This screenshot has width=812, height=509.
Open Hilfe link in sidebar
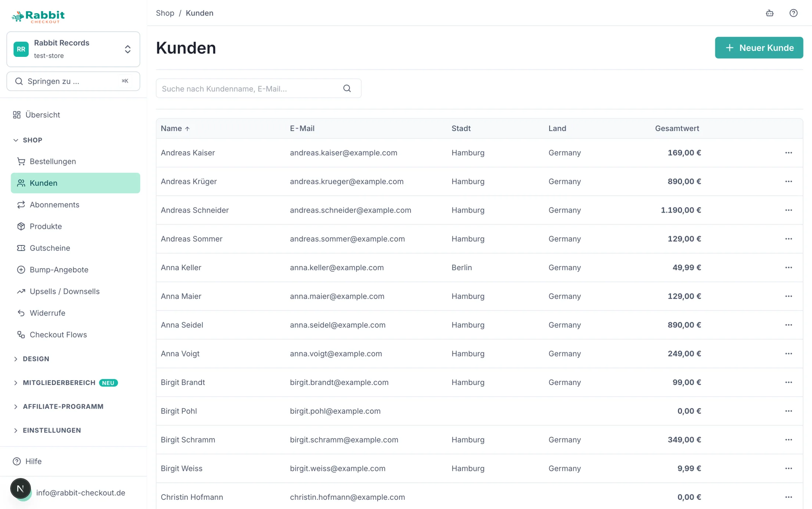[x=27, y=461]
